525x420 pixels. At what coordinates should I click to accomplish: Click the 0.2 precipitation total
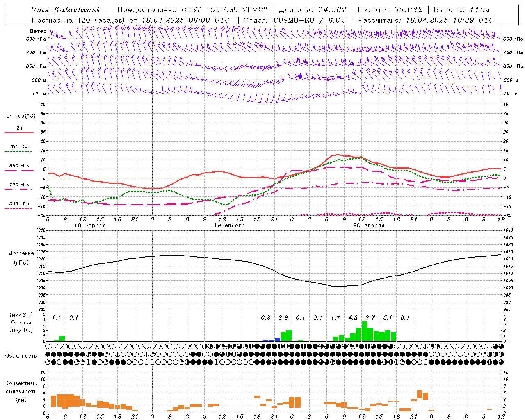pos(266,317)
